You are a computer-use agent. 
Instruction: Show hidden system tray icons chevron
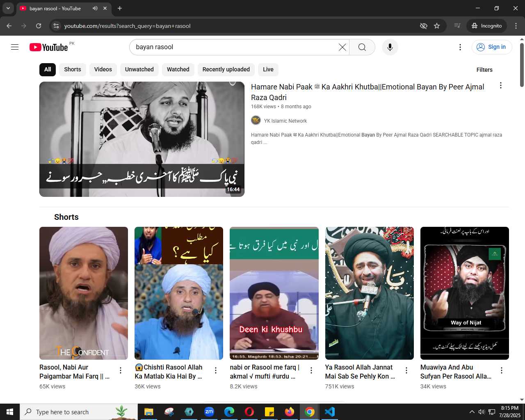(x=472, y=412)
